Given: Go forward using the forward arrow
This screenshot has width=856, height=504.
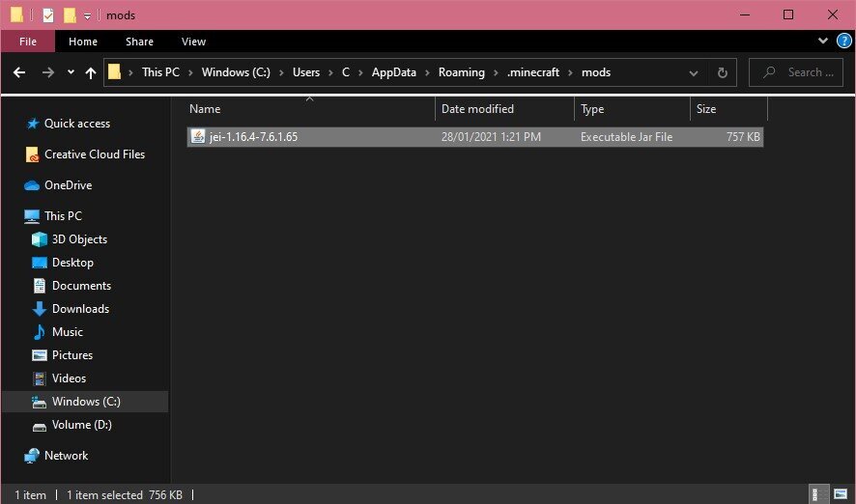Looking at the screenshot, I should (x=48, y=72).
